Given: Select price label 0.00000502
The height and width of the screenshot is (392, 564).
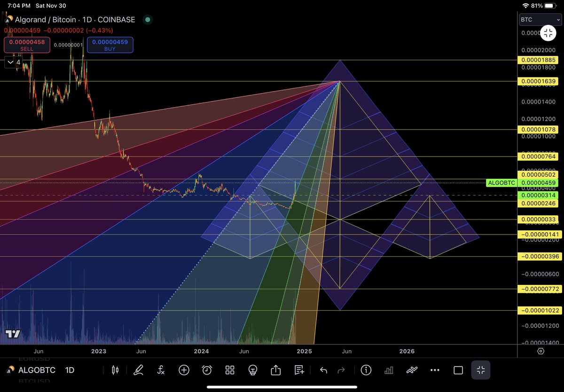Looking at the screenshot, I should 537,175.
